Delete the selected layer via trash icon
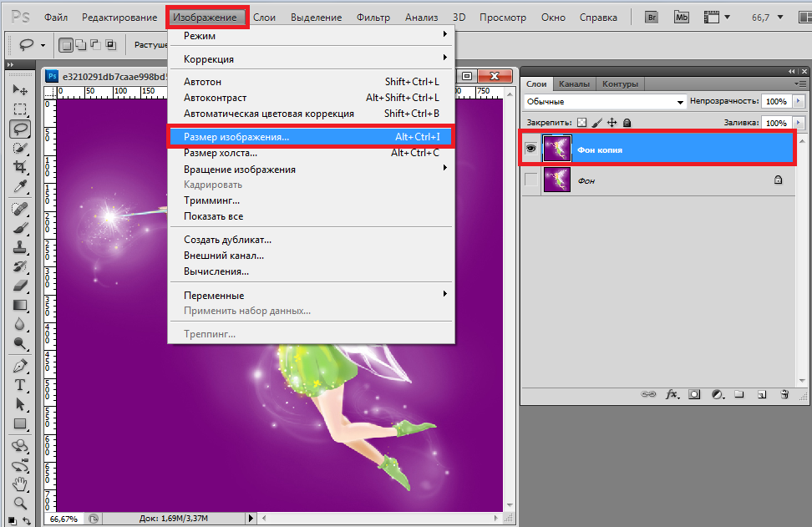Screen dimensions: 812x527 click(784, 394)
